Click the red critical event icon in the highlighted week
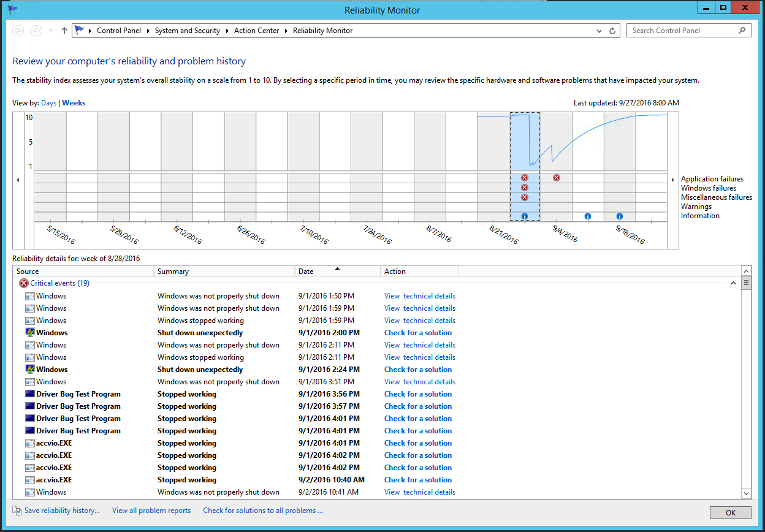The height and width of the screenshot is (532, 765). [524, 178]
